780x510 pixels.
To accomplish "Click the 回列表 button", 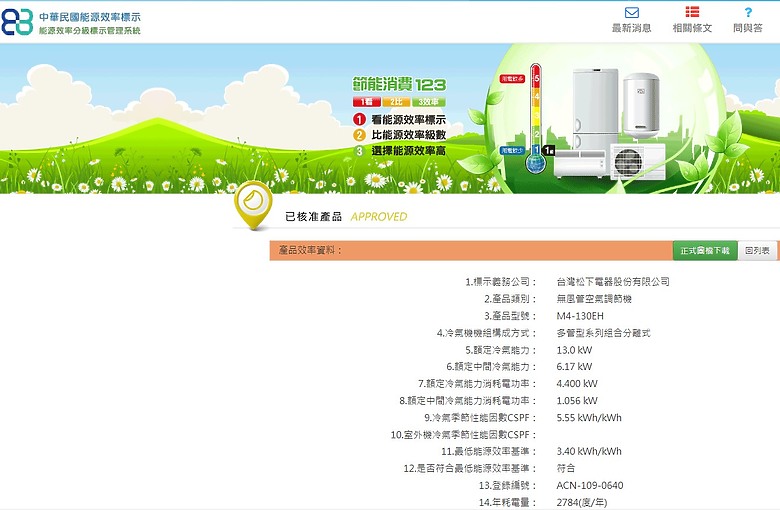I will click(x=757, y=251).
